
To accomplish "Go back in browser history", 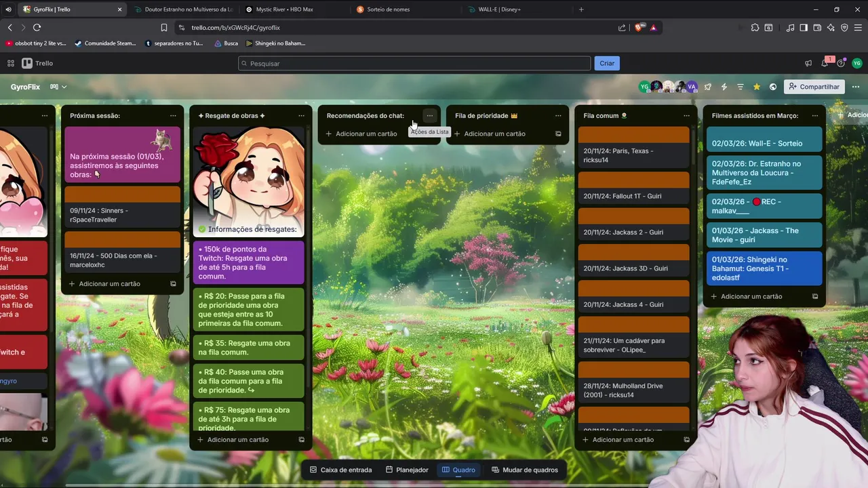I will point(9,27).
